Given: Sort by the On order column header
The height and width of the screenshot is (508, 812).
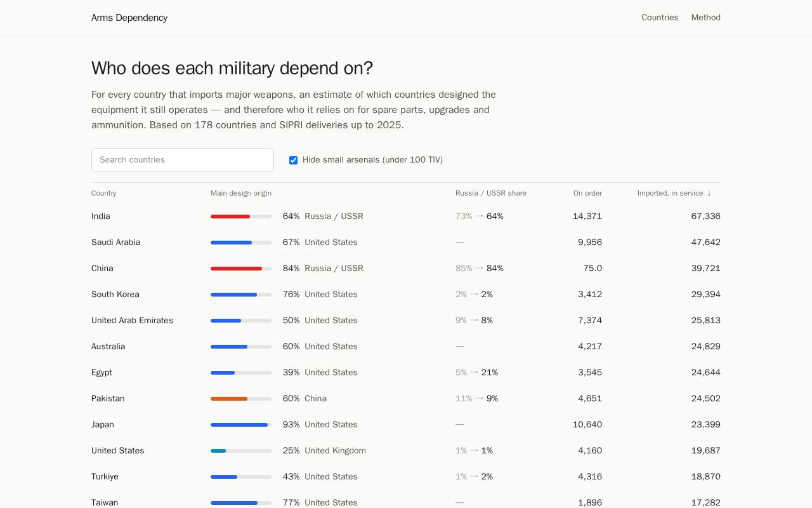Looking at the screenshot, I should coord(587,193).
